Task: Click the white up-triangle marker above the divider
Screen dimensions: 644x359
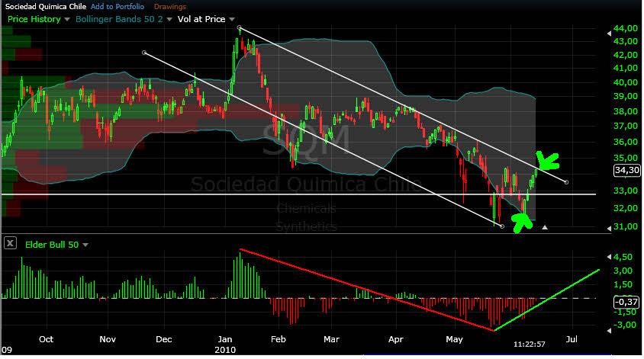Action: (545, 227)
